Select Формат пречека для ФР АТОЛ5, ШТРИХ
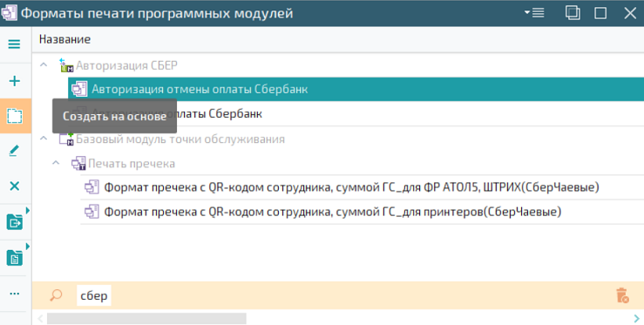644x325 pixels. coord(363,187)
